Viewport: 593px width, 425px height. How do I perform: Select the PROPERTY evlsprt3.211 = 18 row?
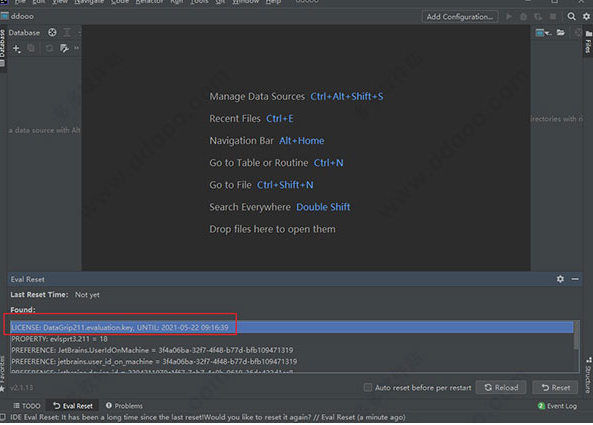click(x=292, y=339)
